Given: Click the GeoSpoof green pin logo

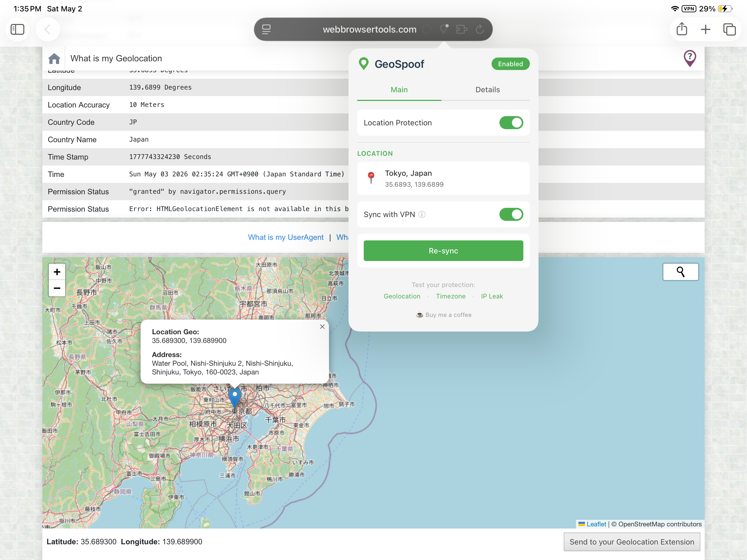Looking at the screenshot, I should [364, 64].
